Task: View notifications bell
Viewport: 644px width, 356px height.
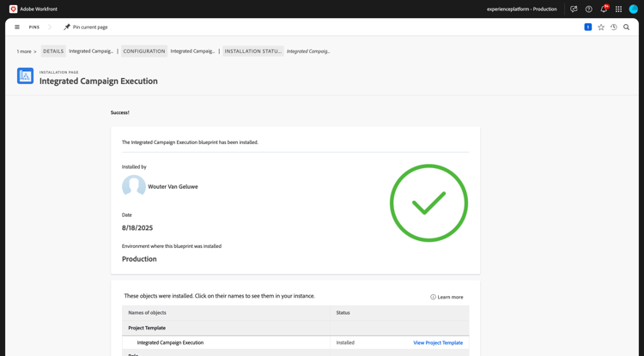Action: 604,9
